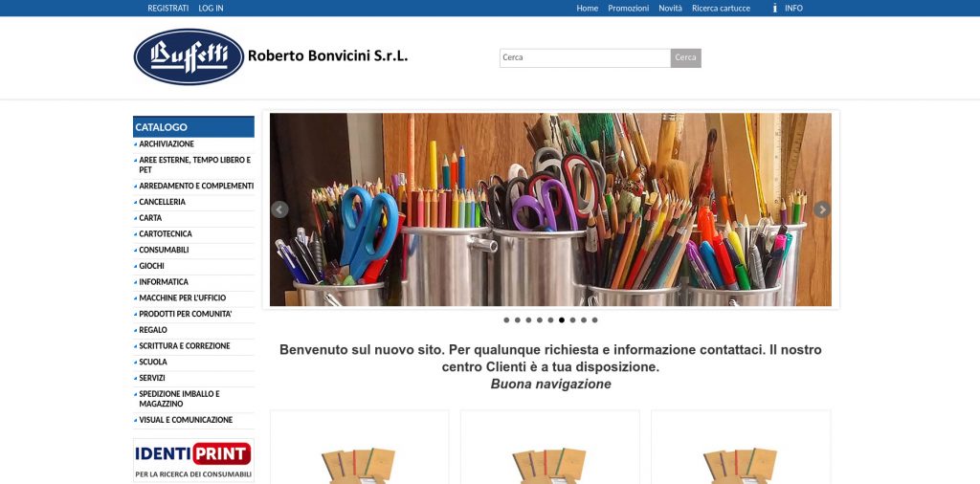
Task: Open the Novità menu item
Action: tap(670, 8)
